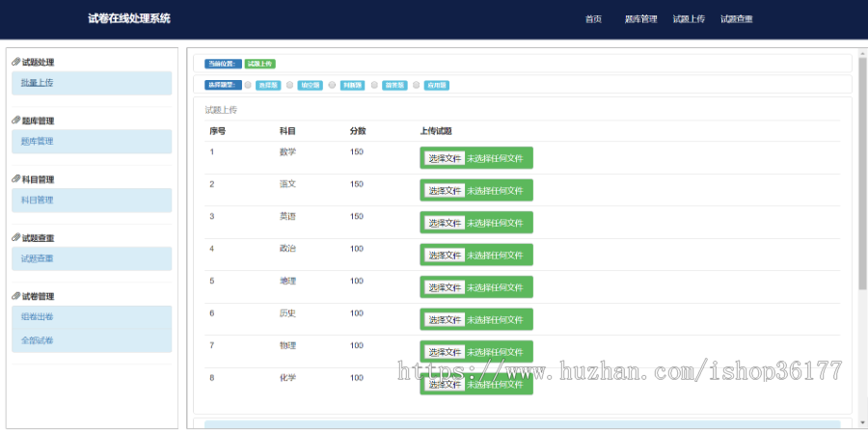Click the 语文 subject cell
This screenshot has height=432, width=868.
(287, 183)
